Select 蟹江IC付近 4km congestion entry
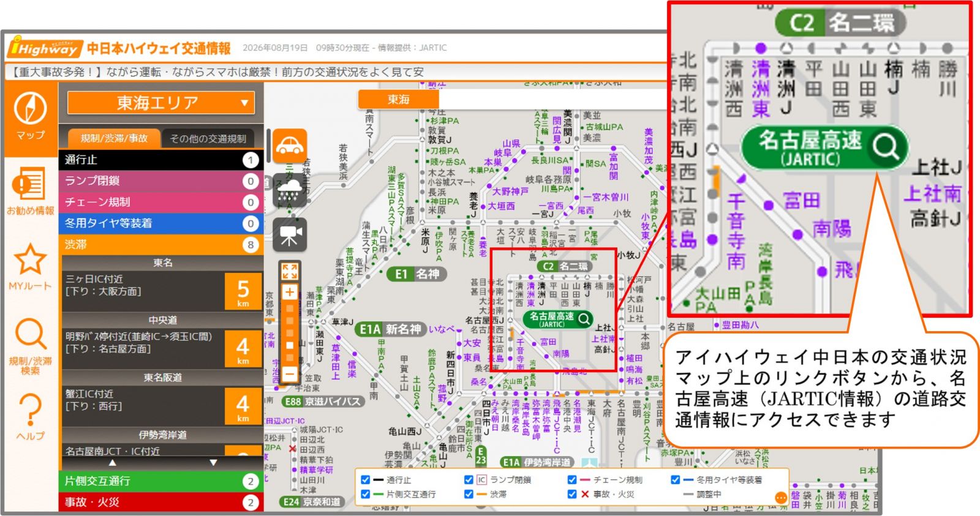The image size is (980, 516). point(162,405)
